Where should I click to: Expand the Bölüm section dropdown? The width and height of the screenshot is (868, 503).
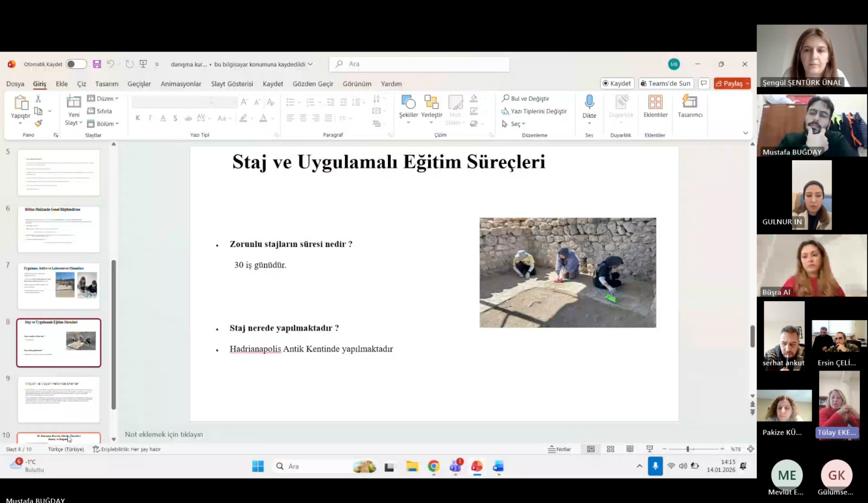pyautogui.click(x=103, y=124)
